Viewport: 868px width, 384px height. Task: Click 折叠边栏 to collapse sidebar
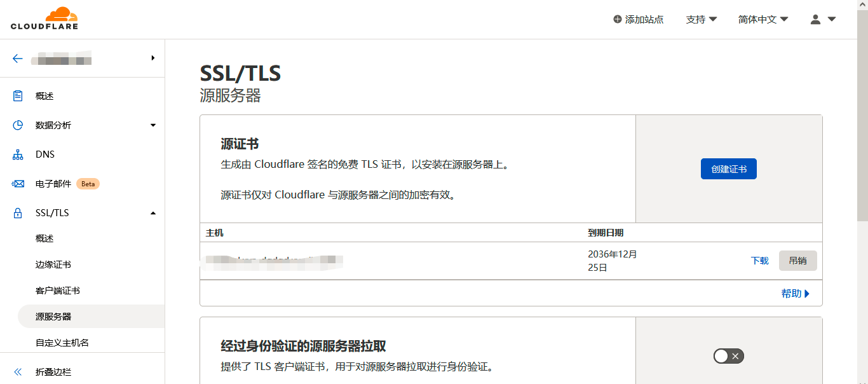pyautogui.click(x=53, y=372)
